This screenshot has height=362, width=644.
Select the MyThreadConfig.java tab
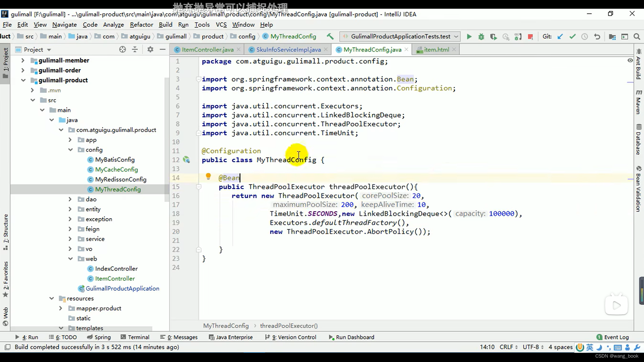pyautogui.click(x=372, y=50)
